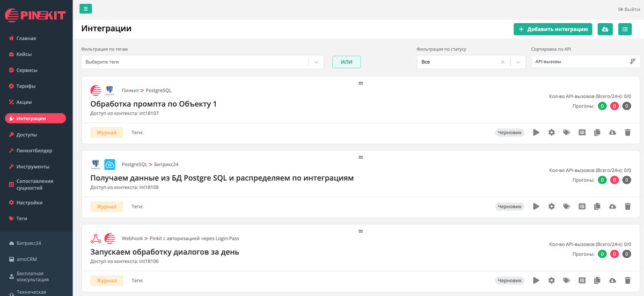Open list icon for "Получаем данные из БД" integration

pyautogui.click(x=582, y=206)
